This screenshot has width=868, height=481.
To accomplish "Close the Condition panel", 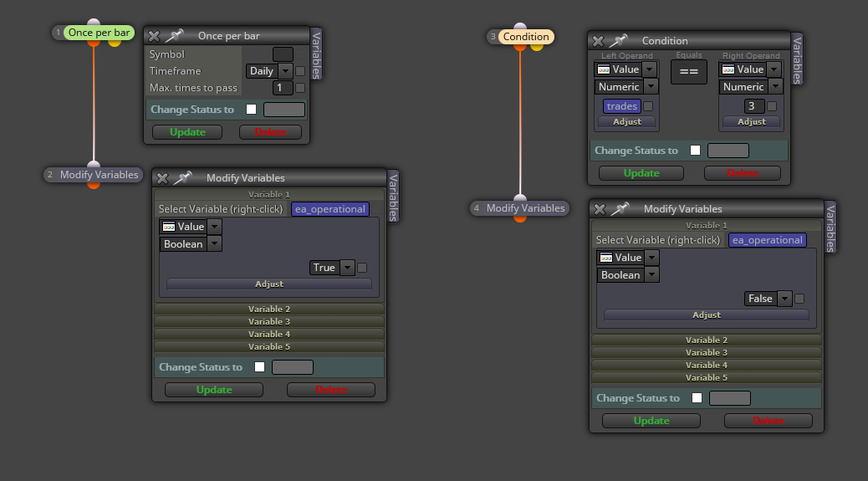I will coord(598,41).
